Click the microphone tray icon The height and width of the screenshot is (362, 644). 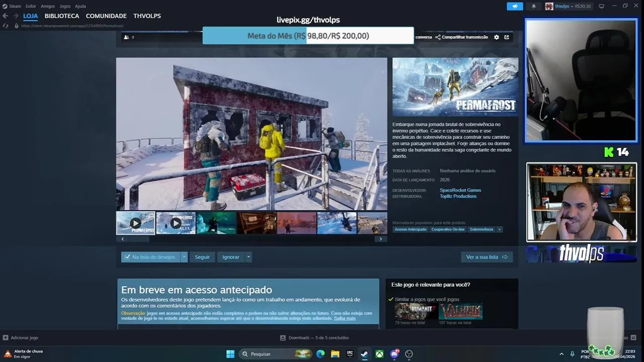(572, 354)
